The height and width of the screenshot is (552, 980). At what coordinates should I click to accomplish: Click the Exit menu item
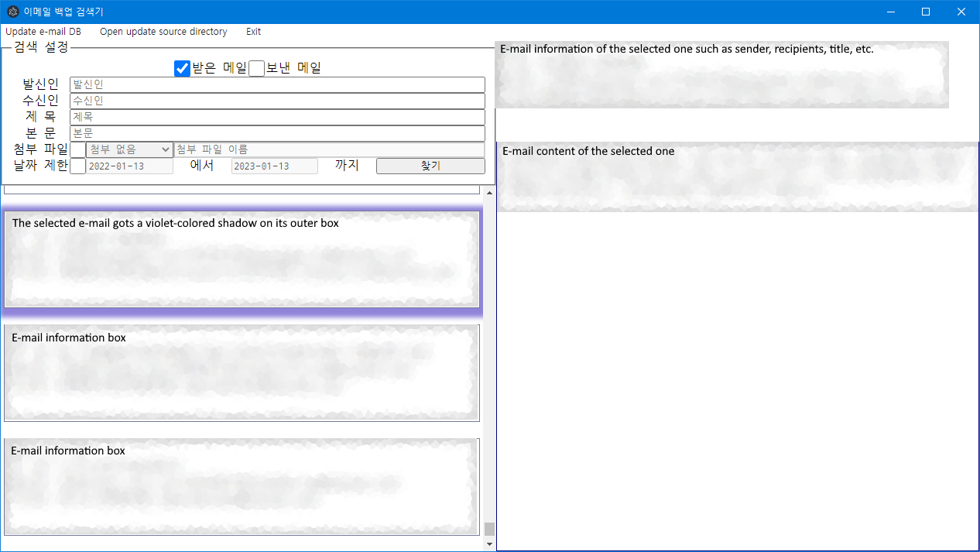(253, 31)
